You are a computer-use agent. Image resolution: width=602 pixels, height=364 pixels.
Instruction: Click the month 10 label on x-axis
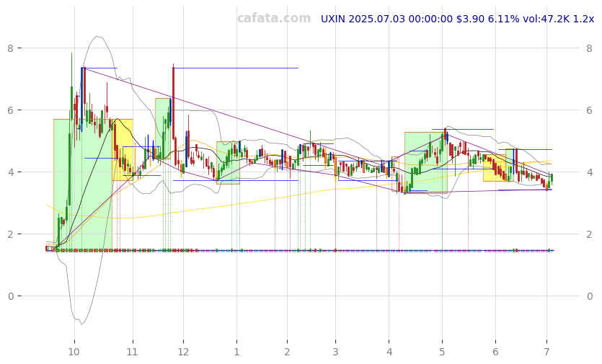74,352
